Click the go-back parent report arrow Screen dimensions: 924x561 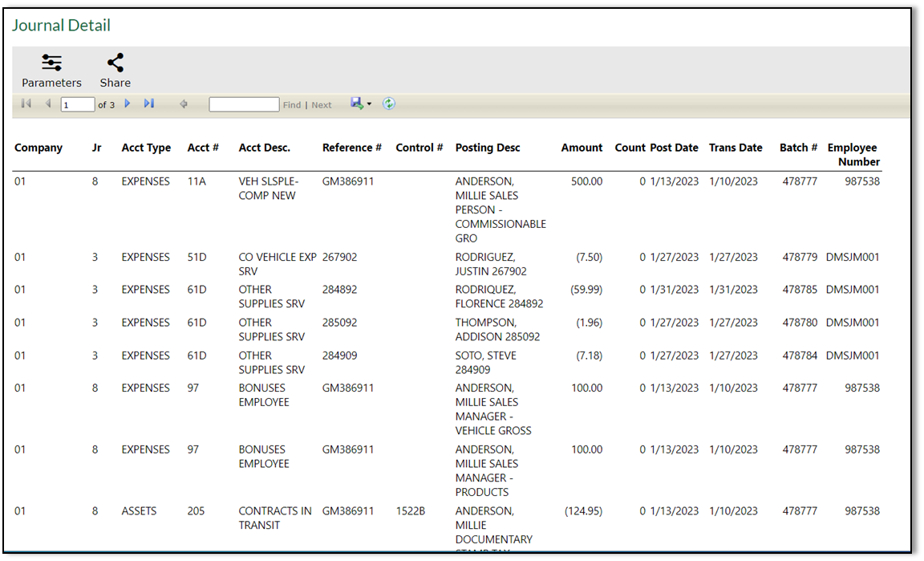pos(185,104)
